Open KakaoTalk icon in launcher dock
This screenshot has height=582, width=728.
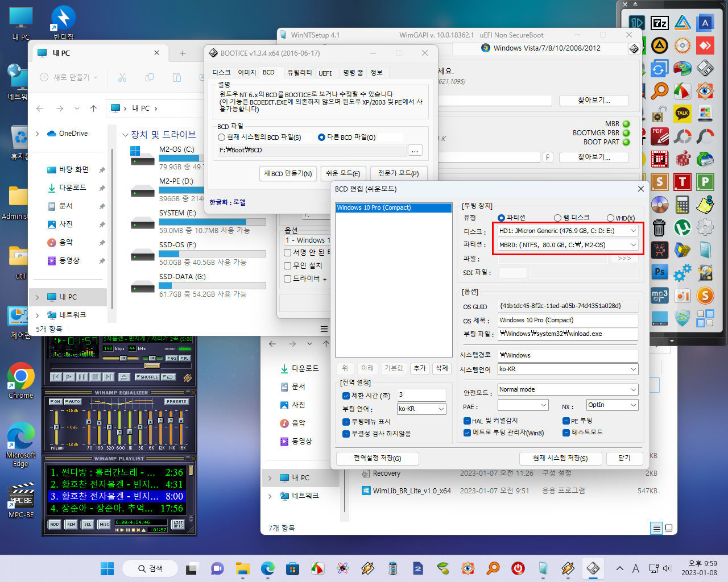pos(682,113)
